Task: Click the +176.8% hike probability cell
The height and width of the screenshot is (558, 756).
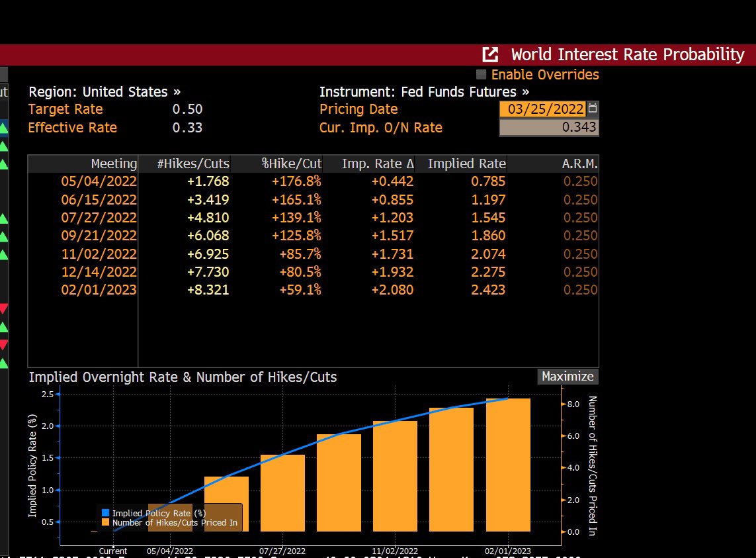Action: coord(296,181)
